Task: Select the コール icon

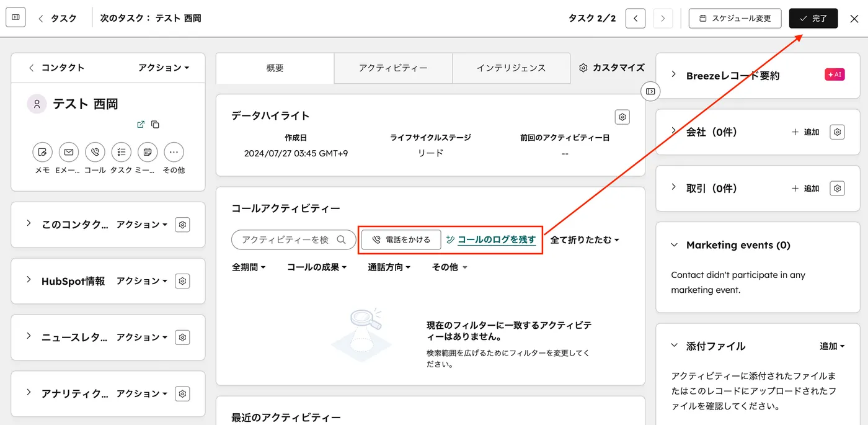Action: (95, 152)
